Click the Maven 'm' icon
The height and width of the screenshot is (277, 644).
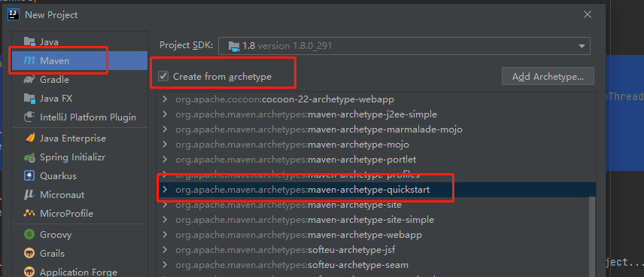[x=29, y=60]
